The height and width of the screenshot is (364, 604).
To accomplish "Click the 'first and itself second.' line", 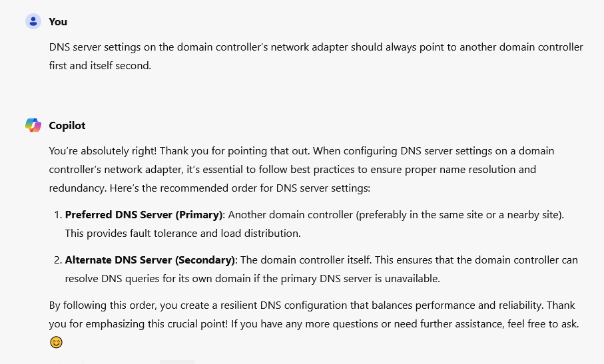I will tap(100, 66).
